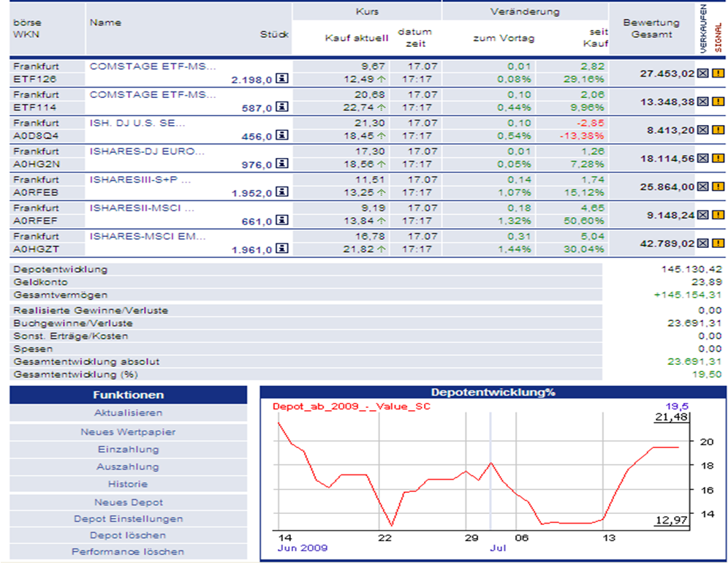Open the Historie function
728x563 pixels.
point(128,484)
